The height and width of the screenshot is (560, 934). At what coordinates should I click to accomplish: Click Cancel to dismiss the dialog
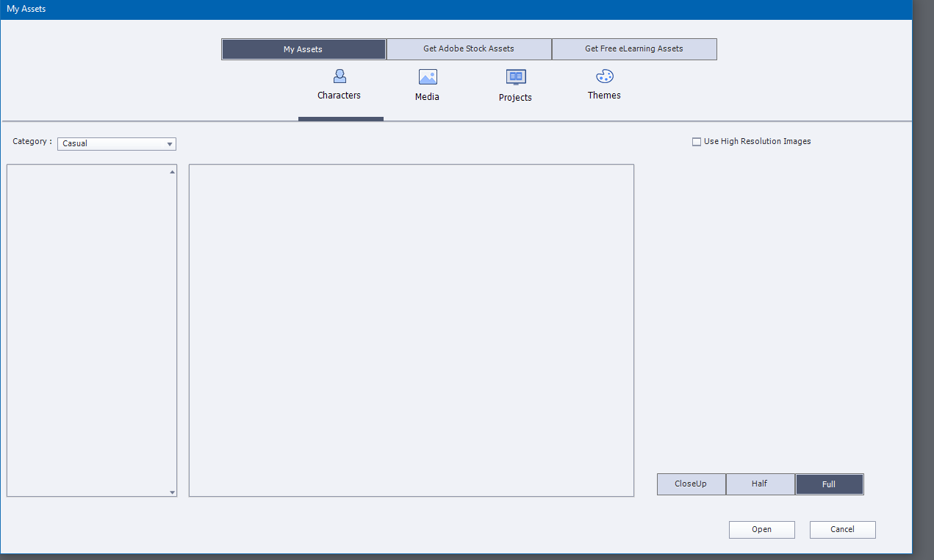[842, 530]
